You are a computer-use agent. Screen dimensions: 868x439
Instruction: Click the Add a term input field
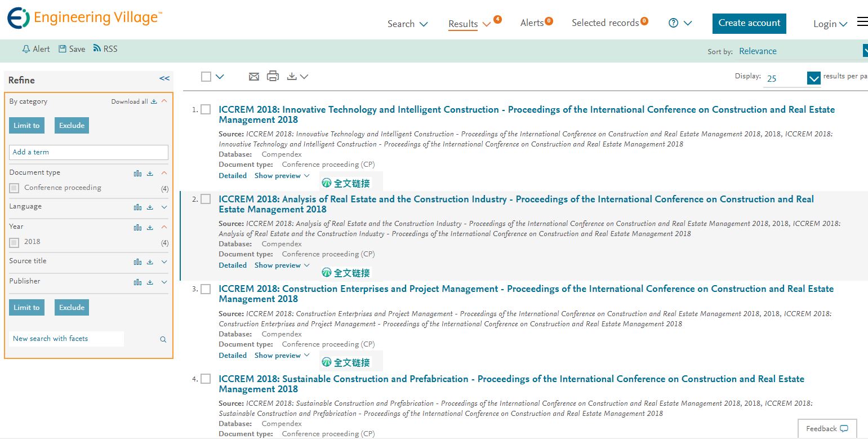tap(88, 152)
